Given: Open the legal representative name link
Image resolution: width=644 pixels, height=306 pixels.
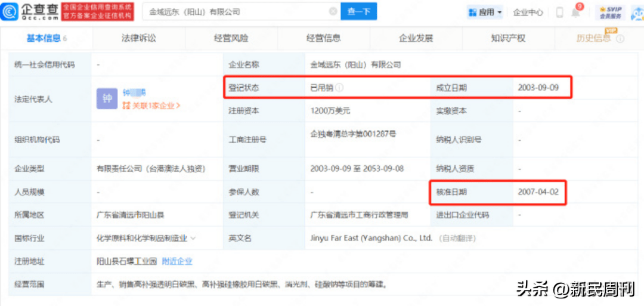Looking at the screenshot, I should pyautogui.click(x=134, y=92).
